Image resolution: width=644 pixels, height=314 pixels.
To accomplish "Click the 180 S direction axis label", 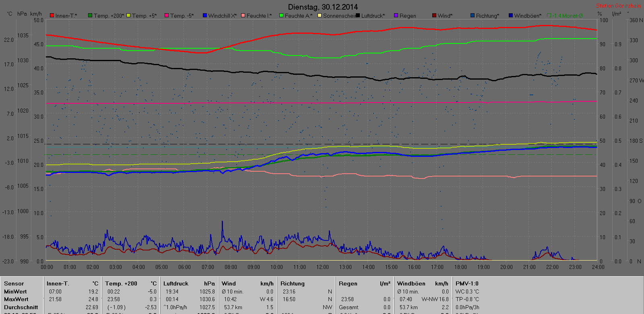I will (636, 141).
